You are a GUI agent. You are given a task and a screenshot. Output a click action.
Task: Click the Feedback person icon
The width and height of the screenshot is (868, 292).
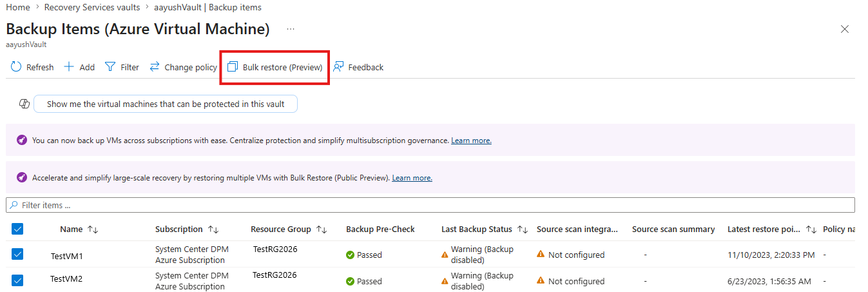pyautogui.click(x=338, y=67)
